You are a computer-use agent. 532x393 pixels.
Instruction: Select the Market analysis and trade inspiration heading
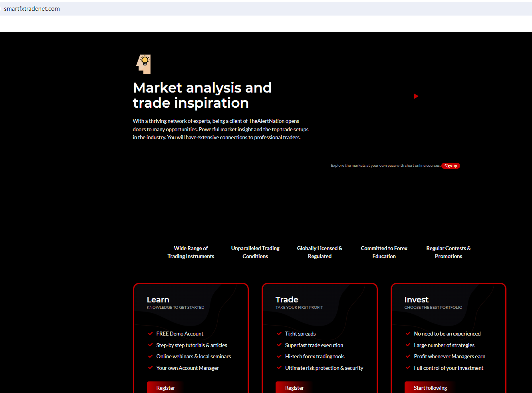[202, 95]
